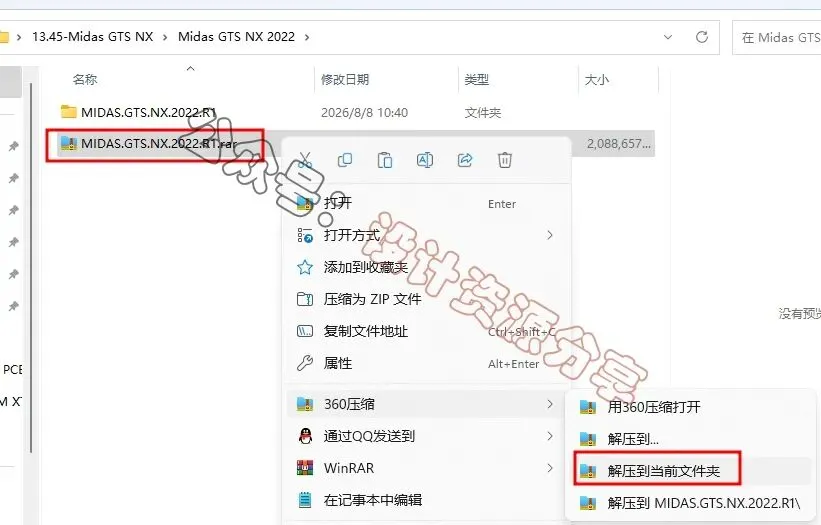This screenshot has width=821, height=525.
Task: Choose 添加到收藏夹 from context menu
Action: click(x=426, y=267)
